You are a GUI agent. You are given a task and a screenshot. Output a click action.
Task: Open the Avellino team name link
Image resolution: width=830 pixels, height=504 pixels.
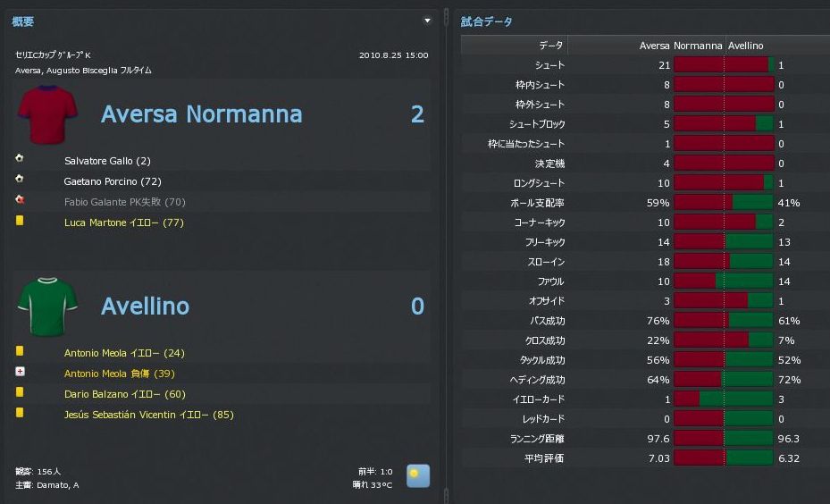click(145, 307)
